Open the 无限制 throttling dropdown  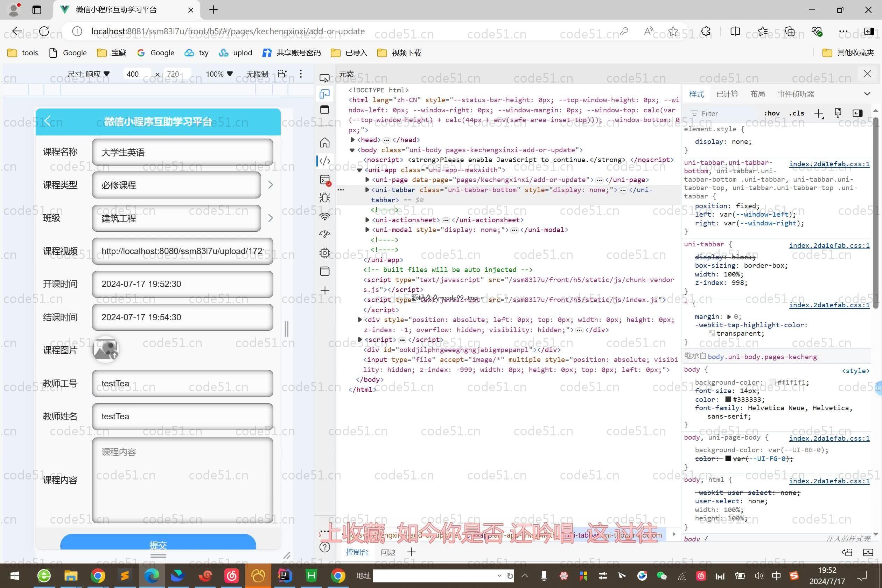tap(257, 74)
